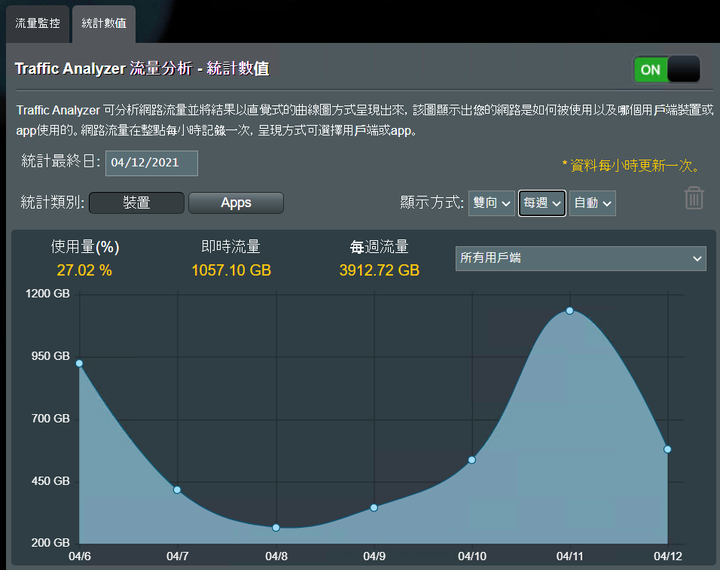Click the 1200 GB axis label
The width and height of the screenshot is (720, 570).
[48, 293]
